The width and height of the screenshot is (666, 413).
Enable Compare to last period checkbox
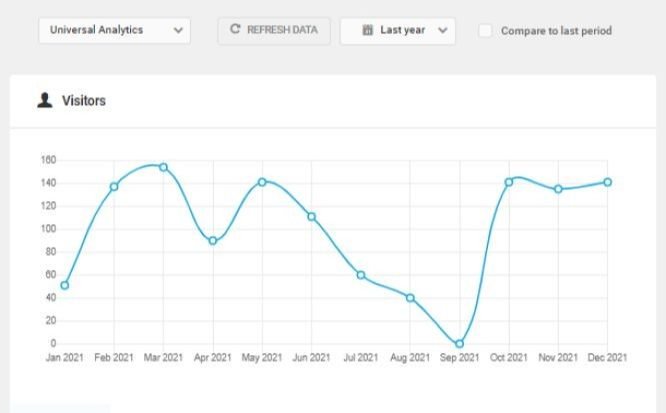click(x=485, y=31)
